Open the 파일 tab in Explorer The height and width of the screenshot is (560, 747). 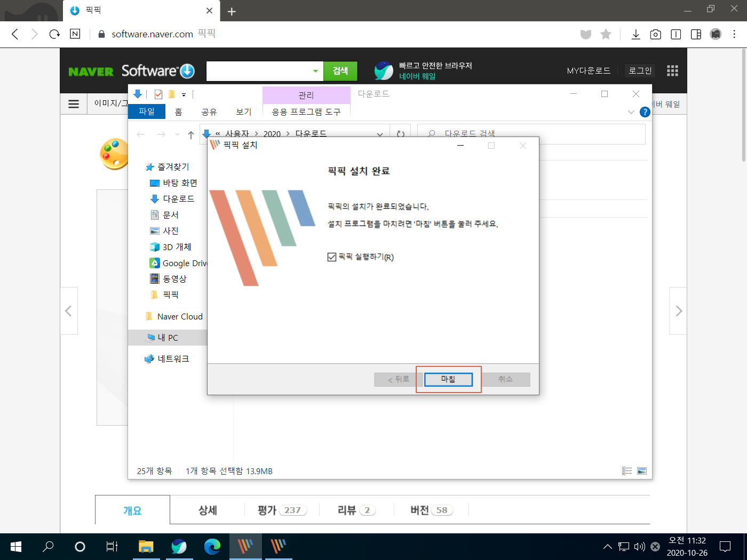click(x=147, y=111)
